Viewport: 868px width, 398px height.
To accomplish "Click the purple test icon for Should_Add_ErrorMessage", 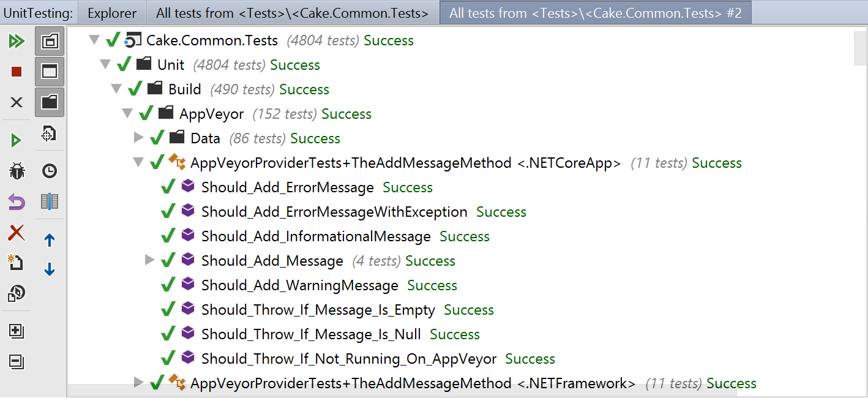I will click(x=188, y=186).
